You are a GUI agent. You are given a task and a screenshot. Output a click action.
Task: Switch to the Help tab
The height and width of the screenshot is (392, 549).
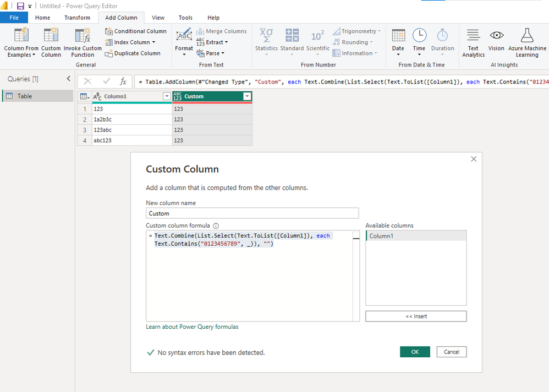click(x=213, y=18)
